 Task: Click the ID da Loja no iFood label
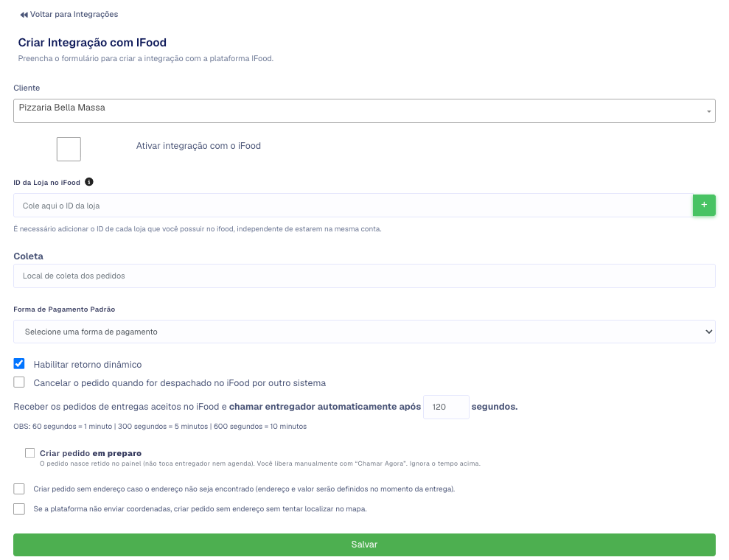47,183
